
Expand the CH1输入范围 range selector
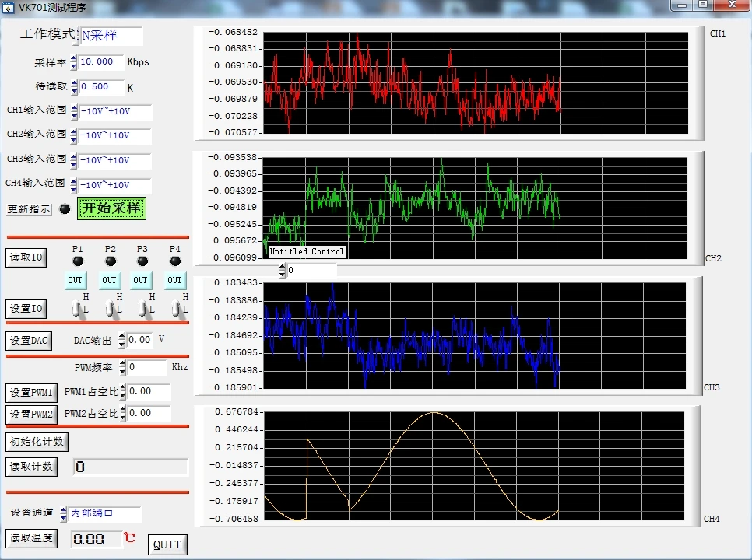click(114, 112)
